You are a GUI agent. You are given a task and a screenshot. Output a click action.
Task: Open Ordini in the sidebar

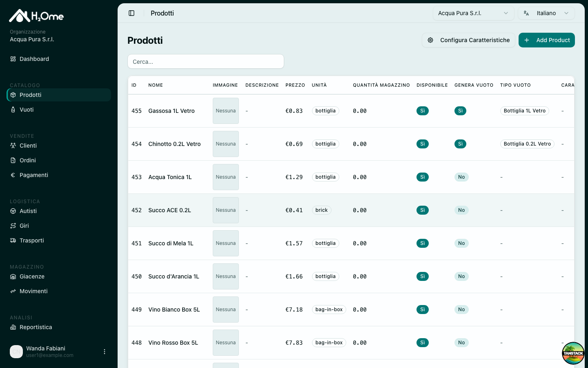(x=59, y=160)
